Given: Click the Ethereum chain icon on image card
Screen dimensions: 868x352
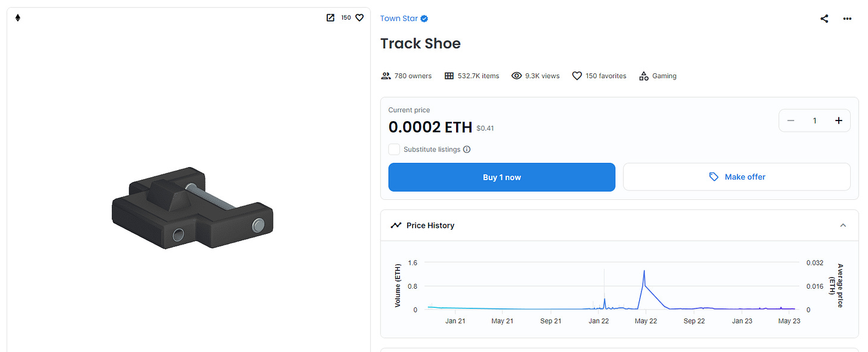Looking at the screenshot, I should point(18,18).
